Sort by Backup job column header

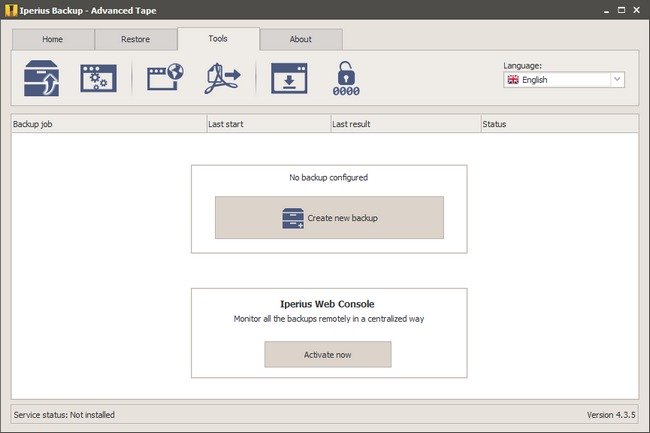click(107, 124)
